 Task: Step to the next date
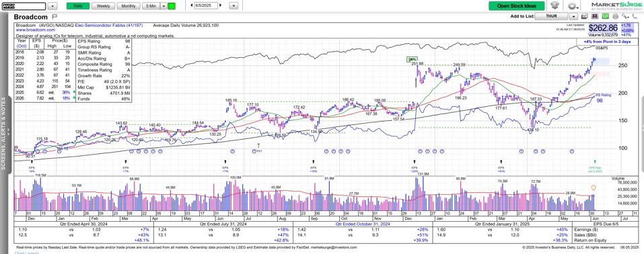221,6
